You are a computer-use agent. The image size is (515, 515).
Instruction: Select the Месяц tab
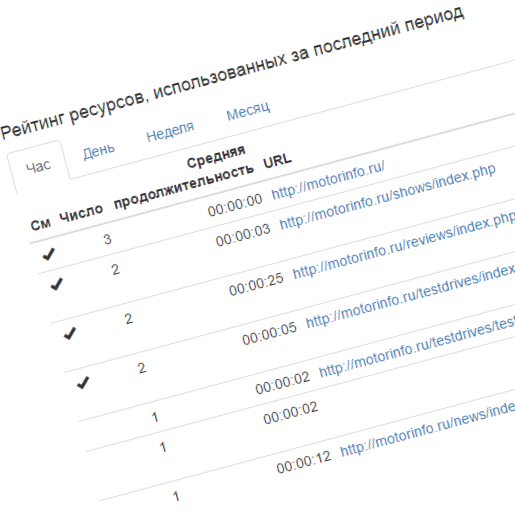pyautogui.click(x=248, y=111)
